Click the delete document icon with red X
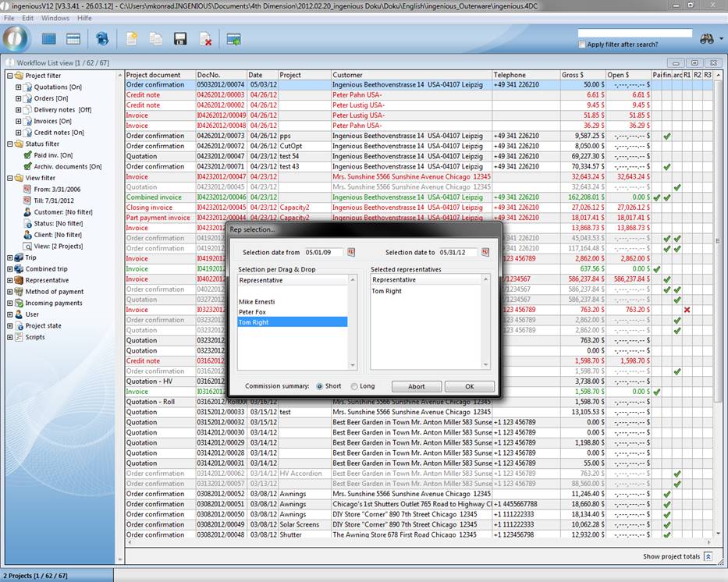The width and height of the screenshot is (728, 582). pyautogui.click(x=205, y=39)
